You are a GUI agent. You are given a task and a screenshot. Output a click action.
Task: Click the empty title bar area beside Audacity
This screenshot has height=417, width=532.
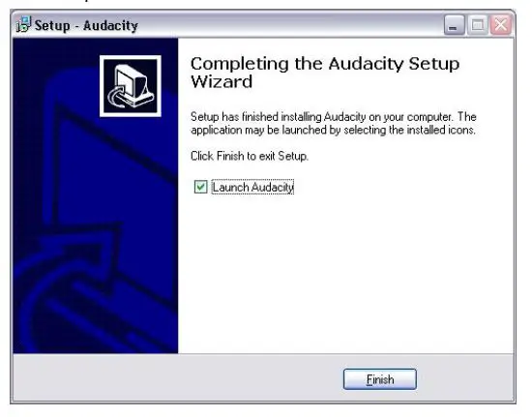(288, 25)
